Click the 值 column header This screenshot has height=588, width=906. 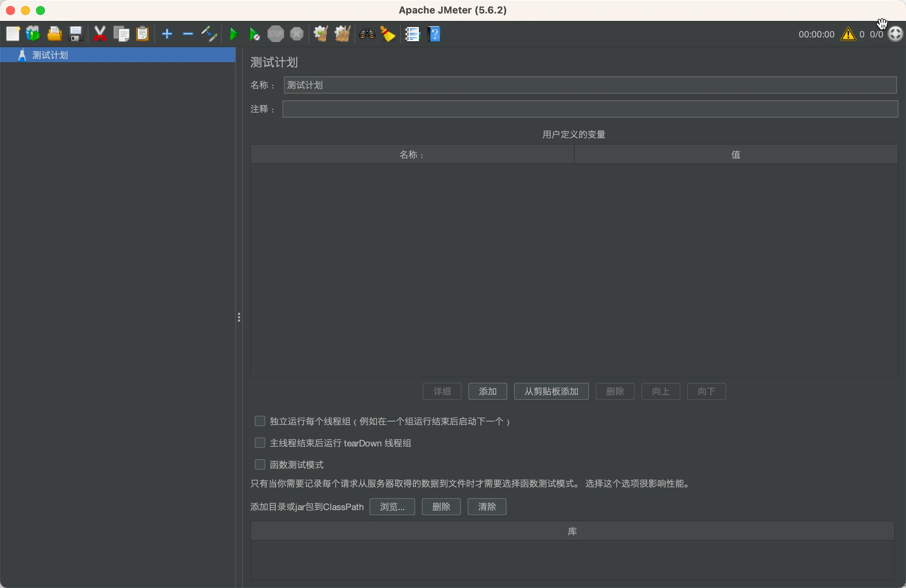pyautogui.click(x=736, y=155)
